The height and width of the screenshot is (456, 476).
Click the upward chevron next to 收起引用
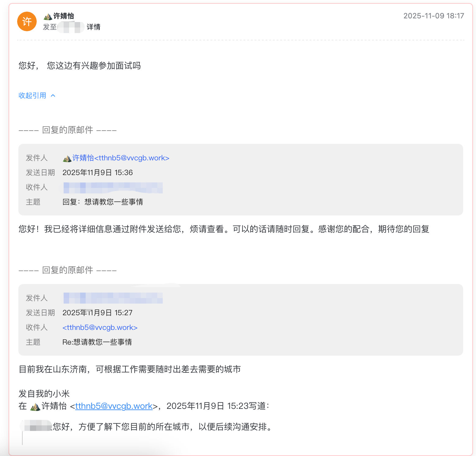[x=53, y=95]
